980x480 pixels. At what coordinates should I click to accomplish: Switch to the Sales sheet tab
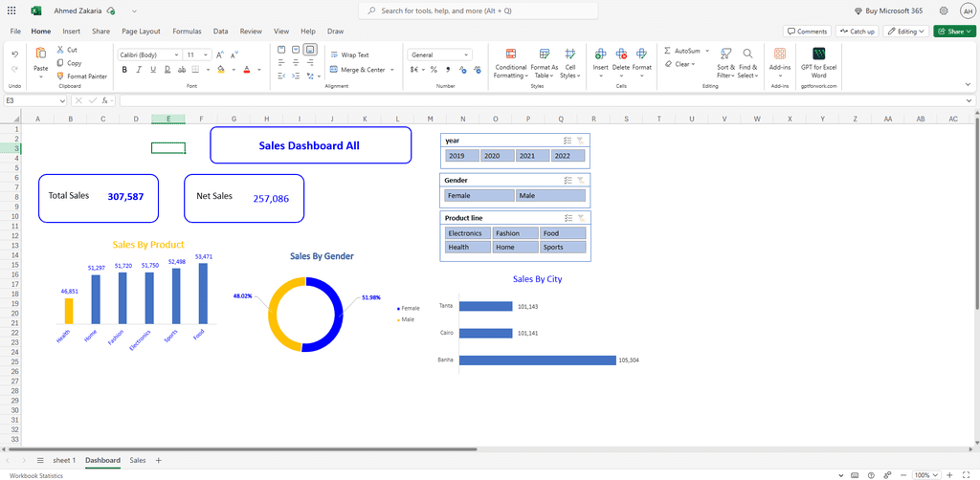click(x=138, y=461)
